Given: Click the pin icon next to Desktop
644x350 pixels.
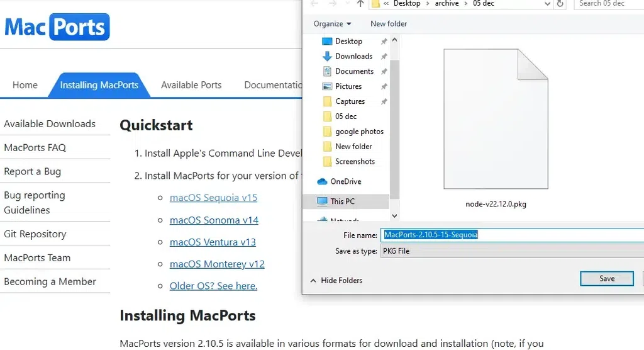Looking at the screenshot, I should [x=384, y=41].
